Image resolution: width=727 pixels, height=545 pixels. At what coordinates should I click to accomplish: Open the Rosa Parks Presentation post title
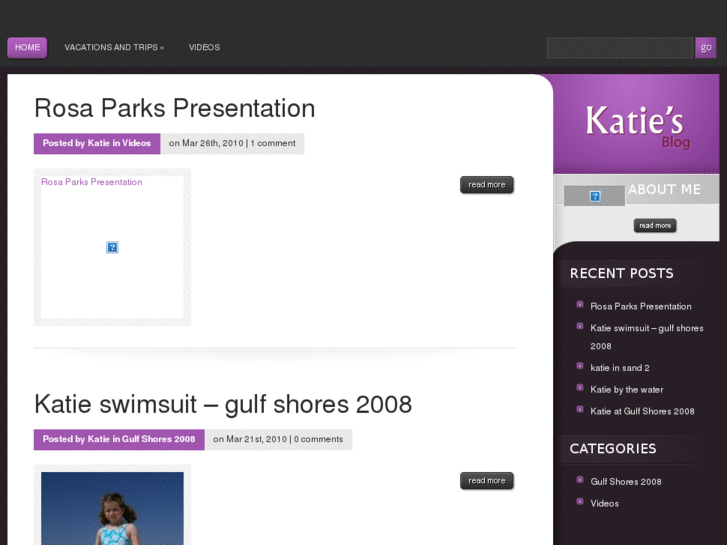click(174, 108)
